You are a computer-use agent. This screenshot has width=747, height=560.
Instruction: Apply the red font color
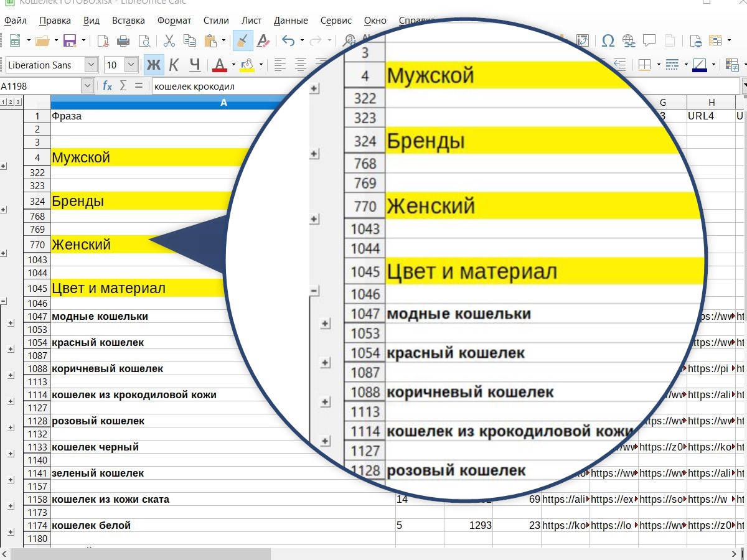click(219, 65)
